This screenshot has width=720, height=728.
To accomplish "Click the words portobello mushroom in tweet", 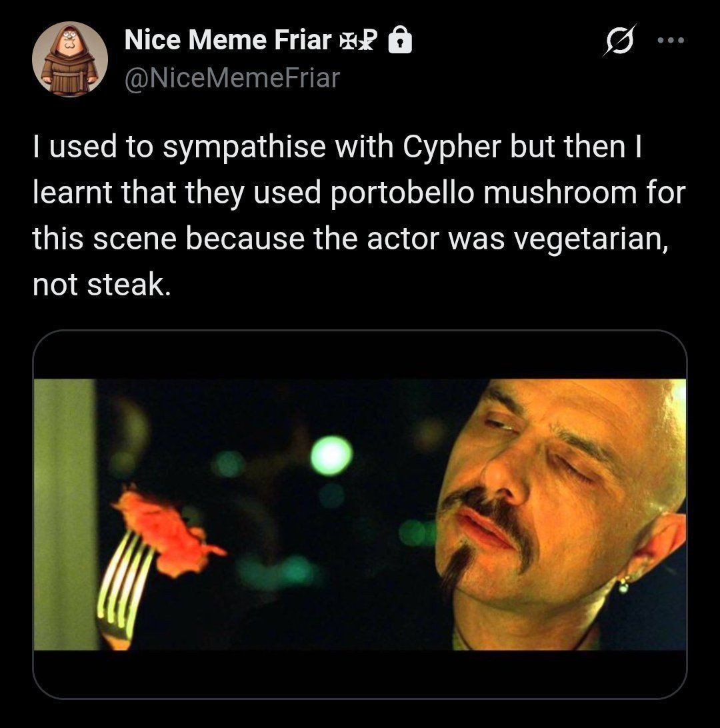I will 484,193.
